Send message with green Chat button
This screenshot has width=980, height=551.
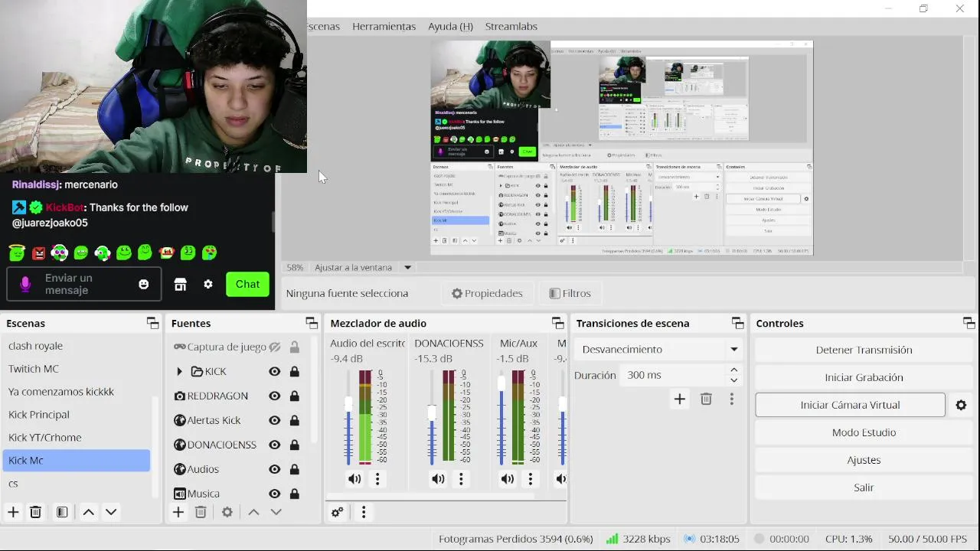coord(247,284)
